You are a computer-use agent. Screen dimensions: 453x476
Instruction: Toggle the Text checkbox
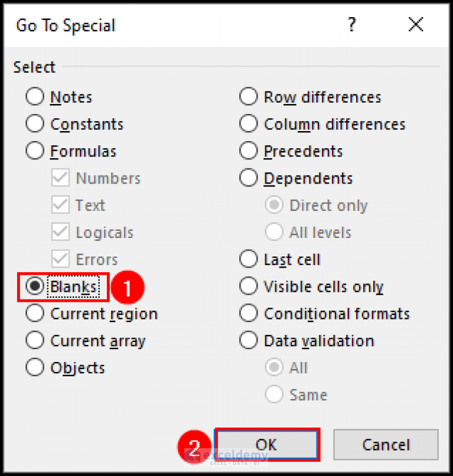click(x=60, y=205)
